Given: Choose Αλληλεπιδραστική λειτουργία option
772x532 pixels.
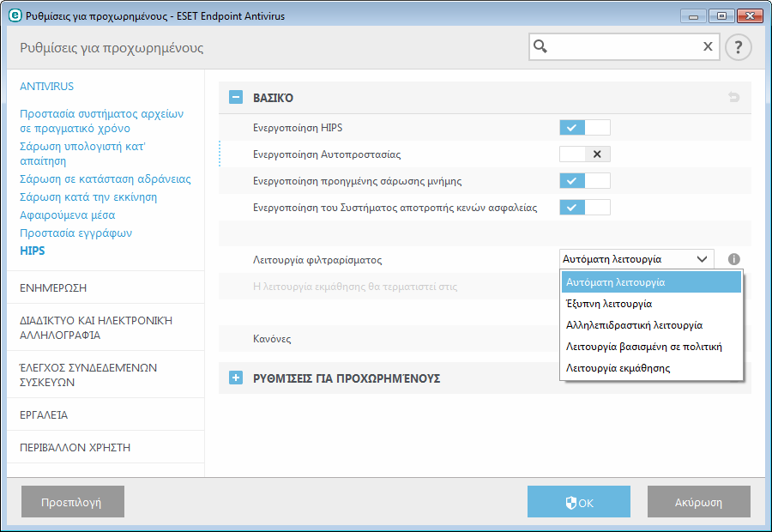Looking at the screenshot, I should pyautogui.click(x=651, y=325).
